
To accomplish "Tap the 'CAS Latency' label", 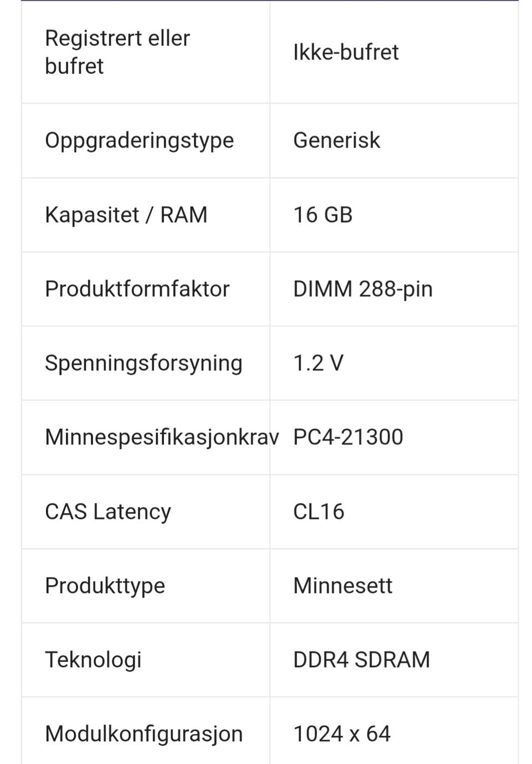I will (x=108, y=512).
